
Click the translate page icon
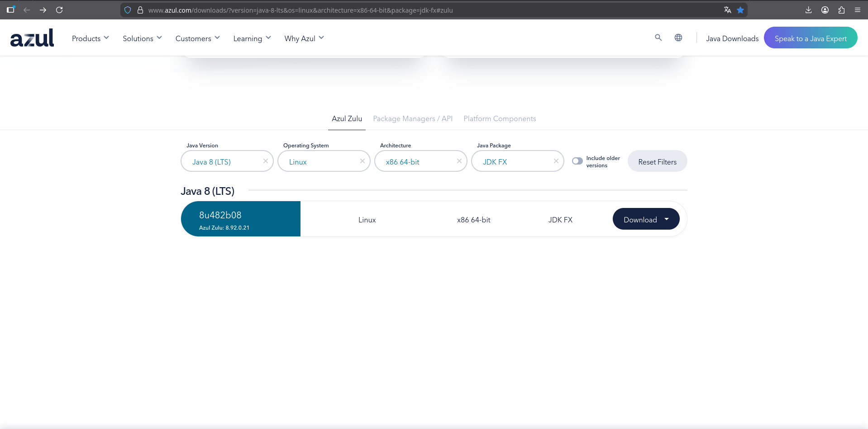(x=728, y=10)
